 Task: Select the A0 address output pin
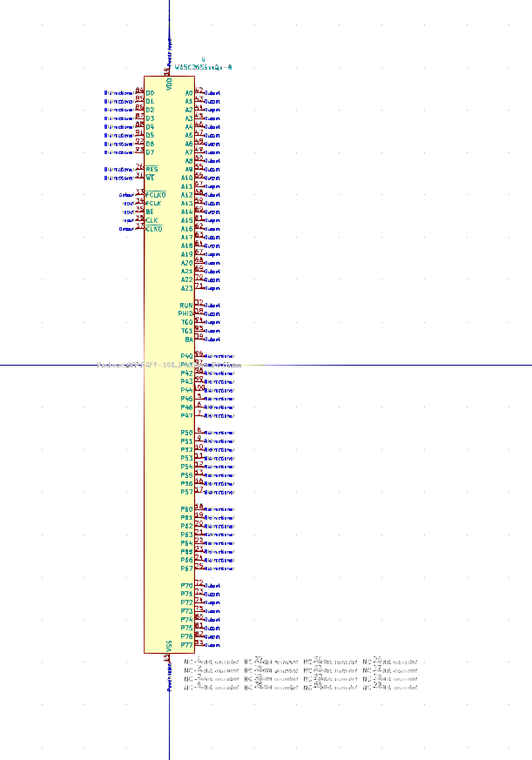(199, 92)
